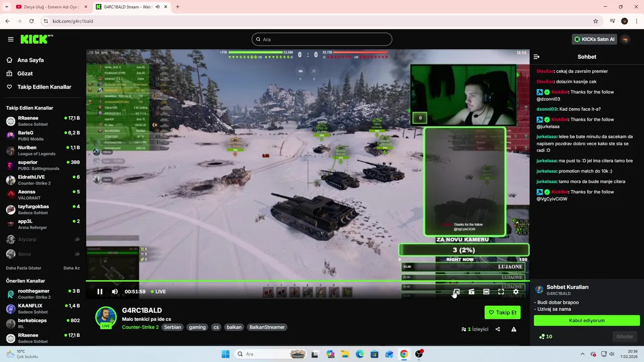Viewport: 644px width, 362px height.
Task: Select the balkan tag
Action: click(234, 327)
